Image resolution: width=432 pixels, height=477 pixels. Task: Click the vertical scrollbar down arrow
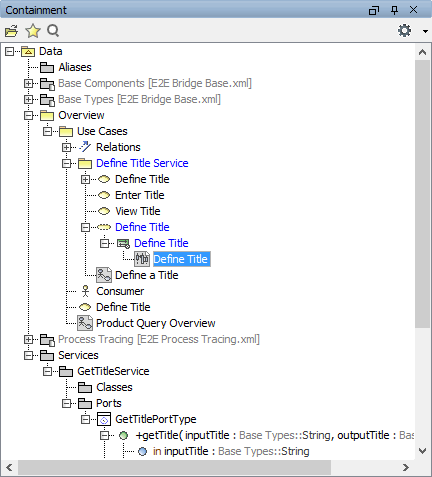(423, 451)
